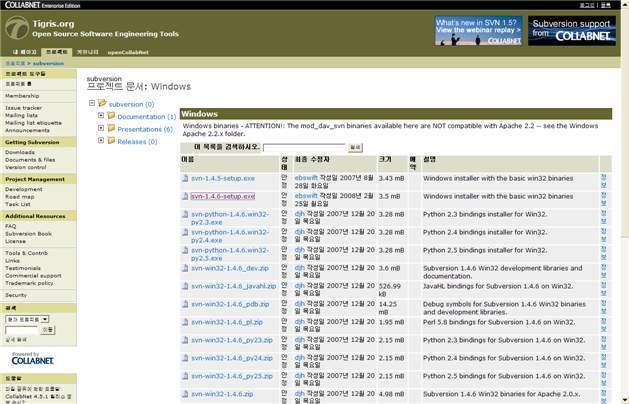
Task: Click file icon beside svn-win32-1.4.6_pdb.zip
Action: pyautogui.click(x=185, y=304)
